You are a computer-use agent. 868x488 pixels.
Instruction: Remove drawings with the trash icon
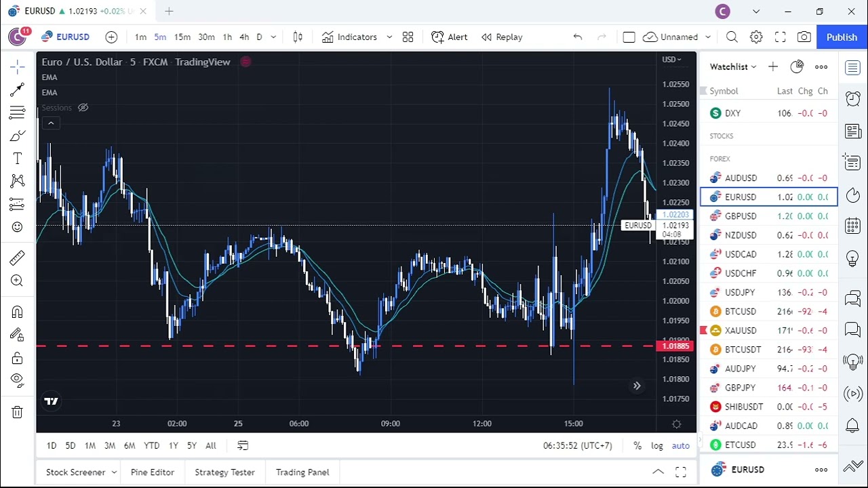(x=18, y=411)
